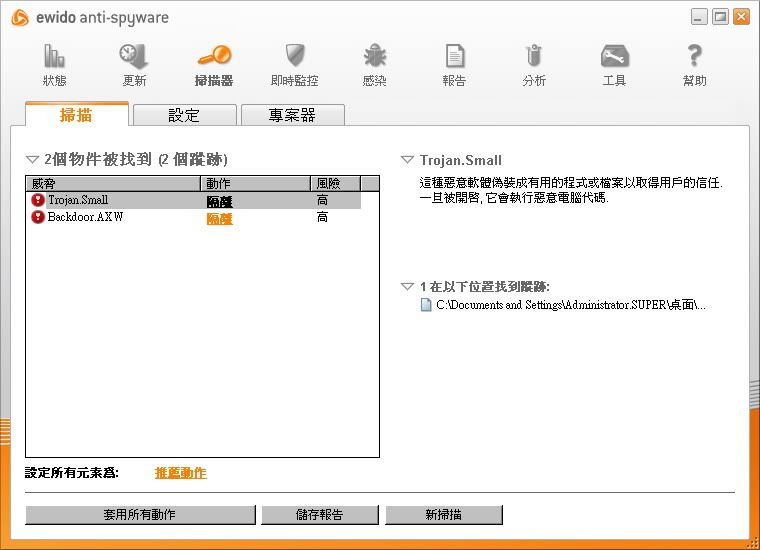Select the 掃描器 scanner magnifier icon
760x550 pixels.
pos(214,57)
